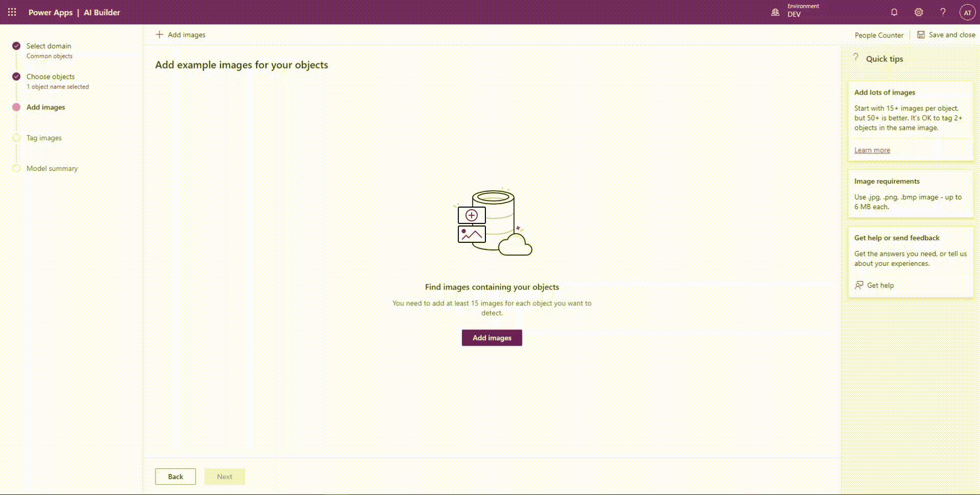Image resolution: width=980 pixels, height=495 pixels.
Task: Go to the Select domain step
Action: tap(49, 46)
